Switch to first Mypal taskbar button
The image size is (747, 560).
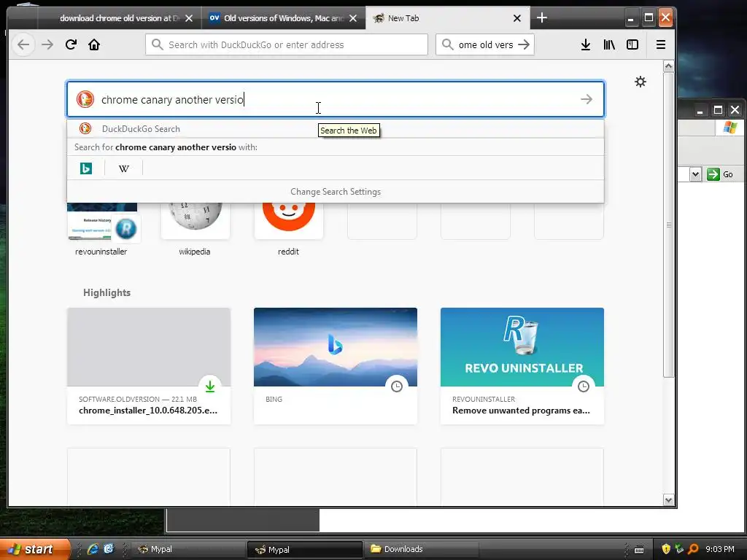click(x=188, y=549)
